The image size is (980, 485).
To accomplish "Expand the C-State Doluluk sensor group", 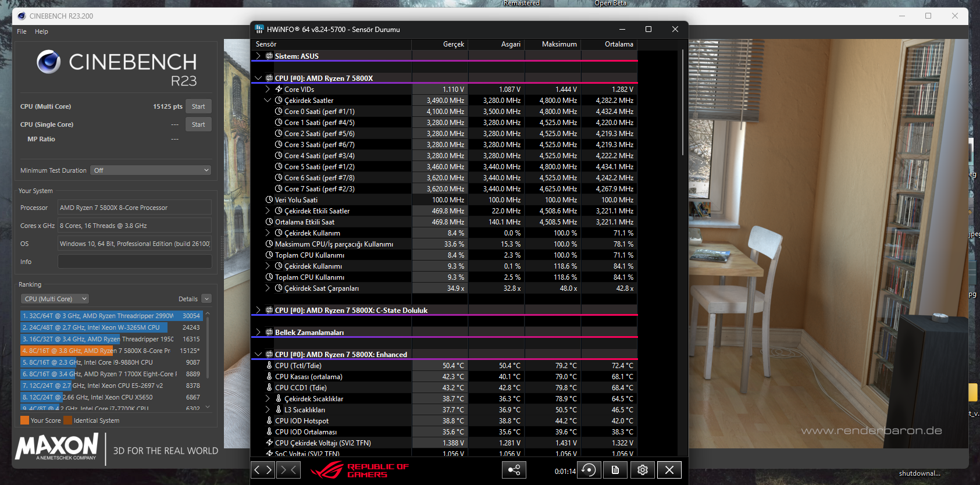I will point(258,310).
